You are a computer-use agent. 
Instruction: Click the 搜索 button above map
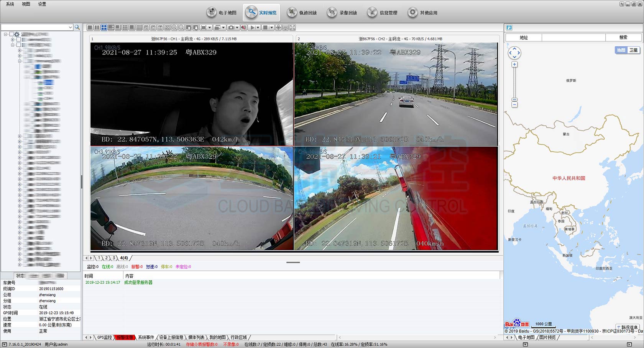pyautogui.click(x=623, y=38)
